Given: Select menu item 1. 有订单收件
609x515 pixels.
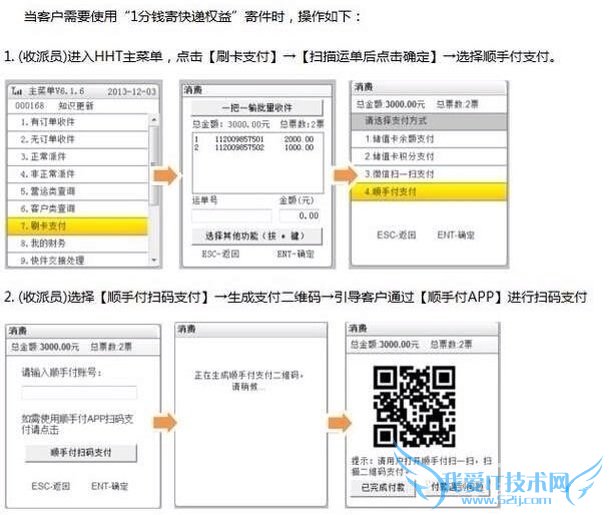Looking at the screenshot, I should (78, 122).
